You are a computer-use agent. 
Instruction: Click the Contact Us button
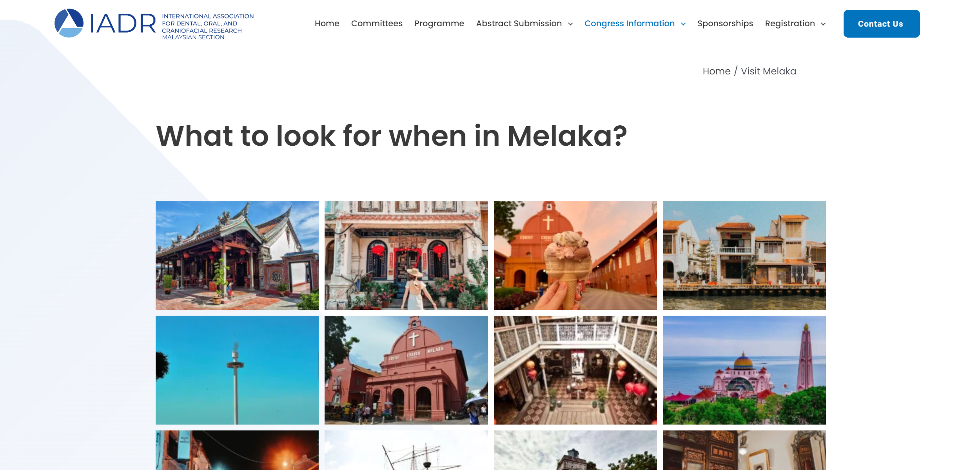[882, 23]
